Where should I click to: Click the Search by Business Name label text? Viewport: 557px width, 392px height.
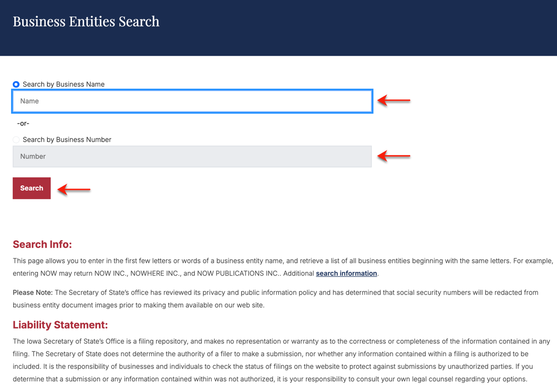[64, 84]
